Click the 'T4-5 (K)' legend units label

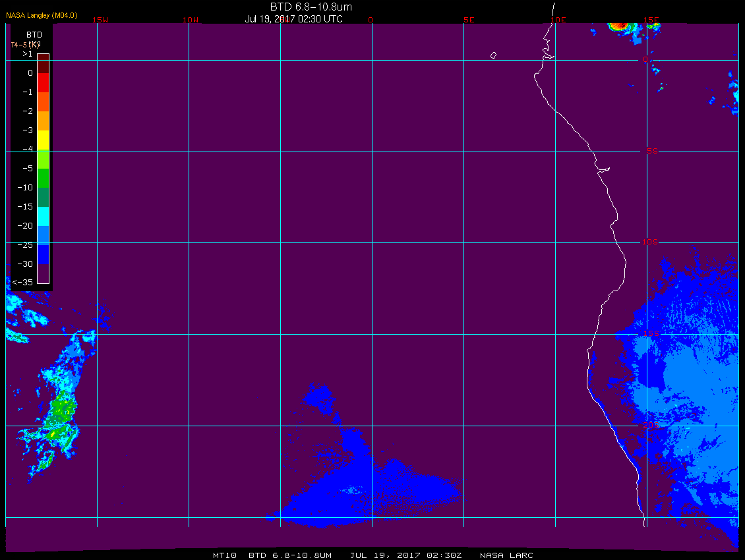click(26, 45)
